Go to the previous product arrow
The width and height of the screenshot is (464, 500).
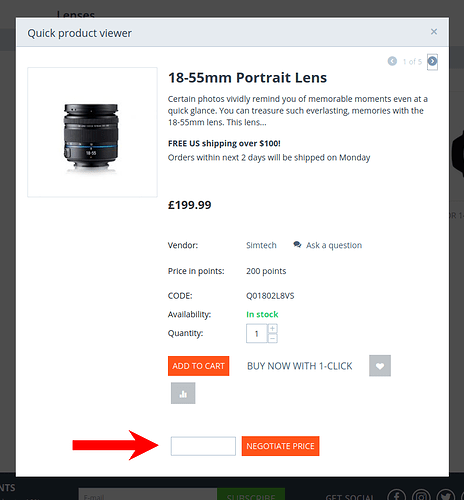click(392, 61)
